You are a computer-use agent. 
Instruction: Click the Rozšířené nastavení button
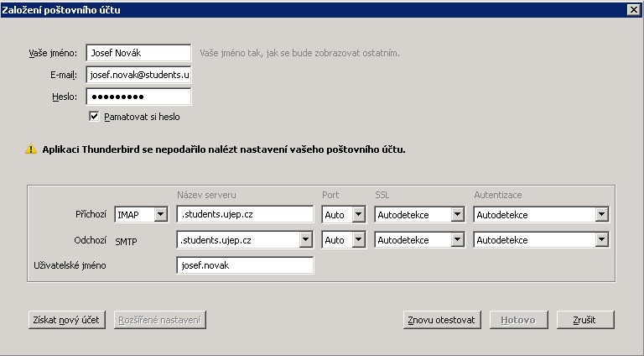(159, 320)
